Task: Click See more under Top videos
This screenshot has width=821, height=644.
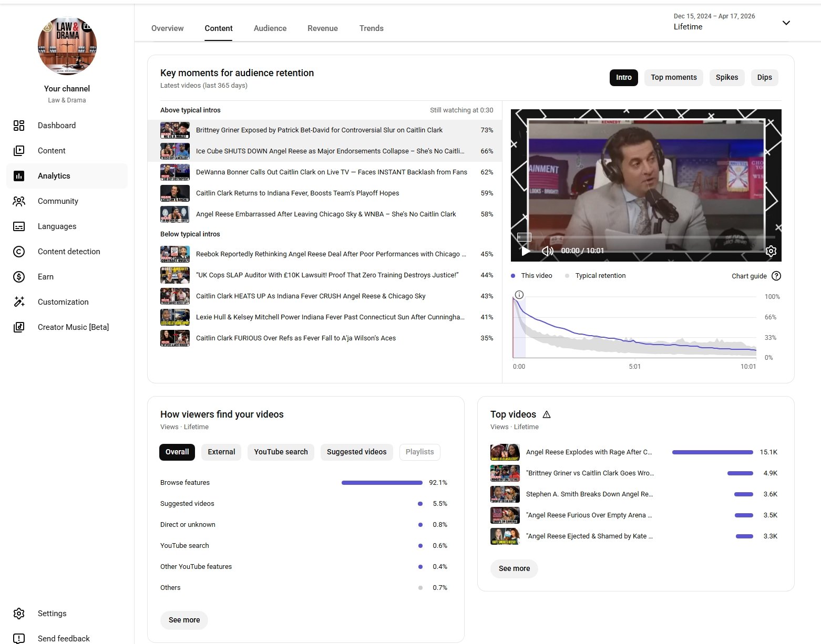Action: [x=514, y=569]
